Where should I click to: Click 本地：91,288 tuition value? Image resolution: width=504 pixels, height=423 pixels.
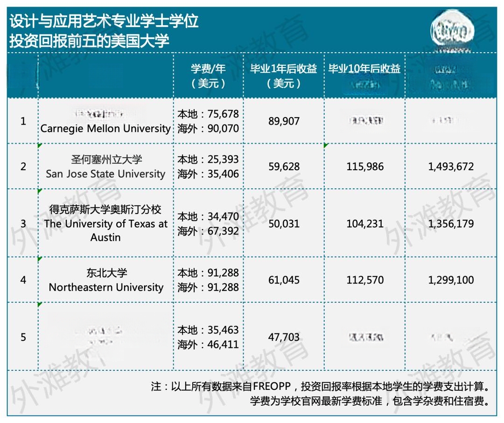208,273
